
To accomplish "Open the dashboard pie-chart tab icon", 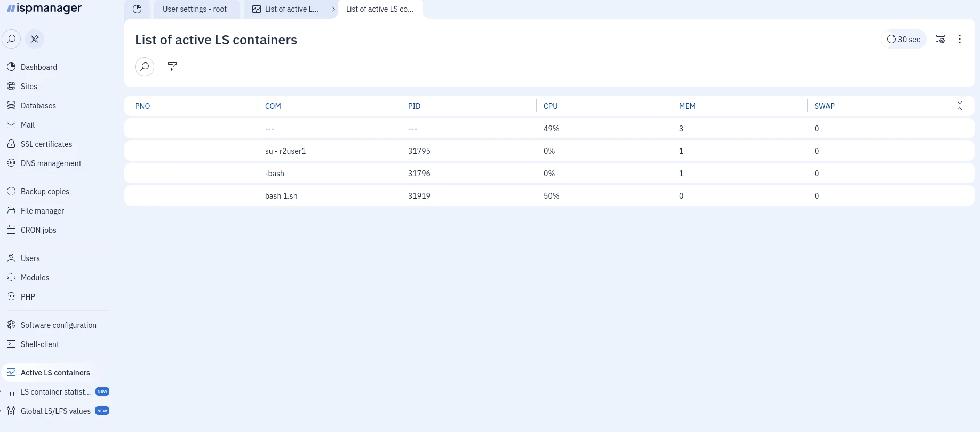I will click(x=137, y=9).
